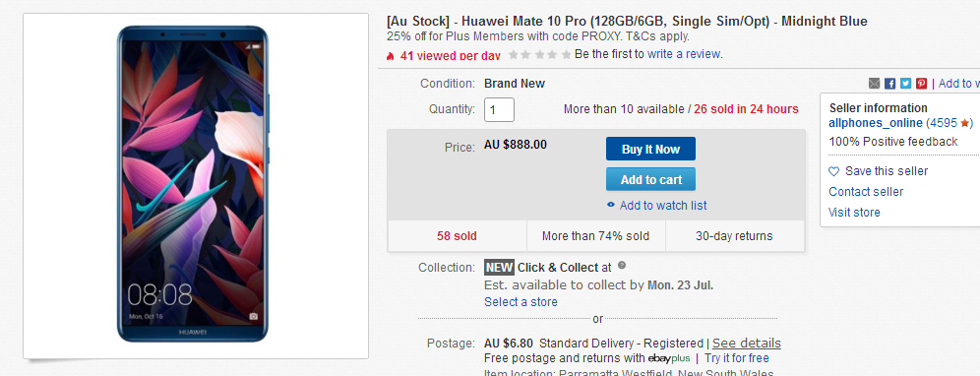Click the heart icon to save seller
The image size is (980, 376).
point(833,171)
